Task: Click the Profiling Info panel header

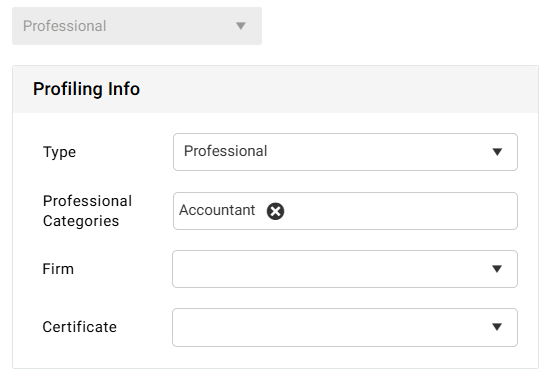Action: pos(275,89)
